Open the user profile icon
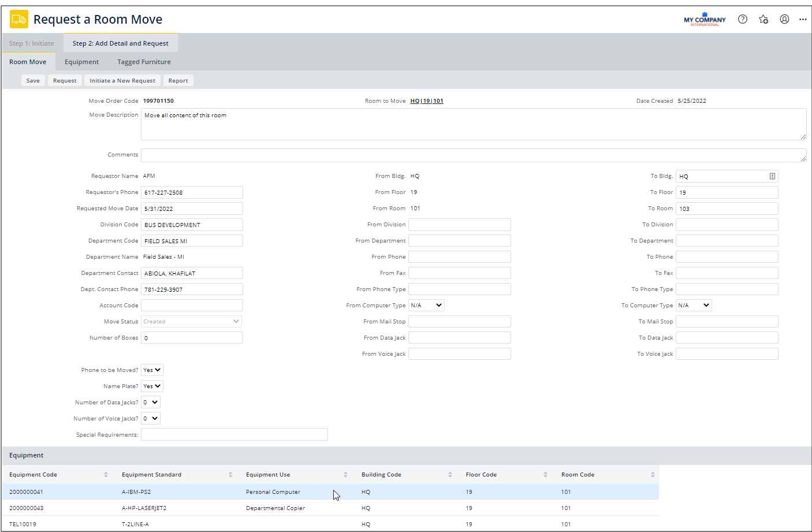The image size is (812, 532). click(784, 19)
